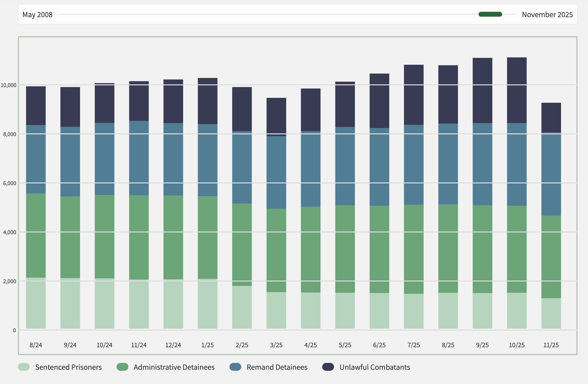Toggle Administrative Detainees legend swatch
588x384 pixels.
(122, 367)
